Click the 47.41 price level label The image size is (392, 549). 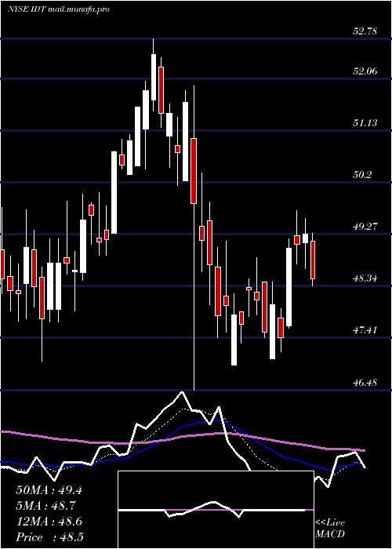[365, 330]
